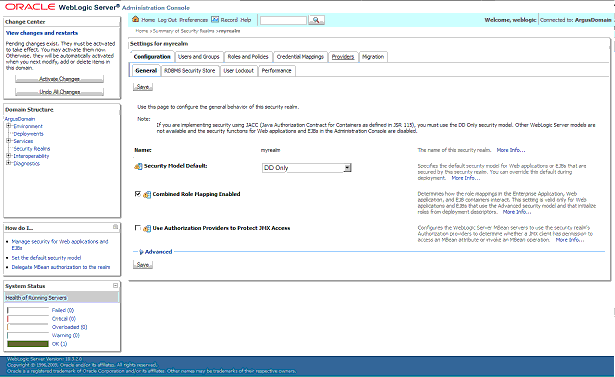Click the Overloaded (0) status link
Image resolution: width=615 pixels, height=377 pixels.
[69, 327]
